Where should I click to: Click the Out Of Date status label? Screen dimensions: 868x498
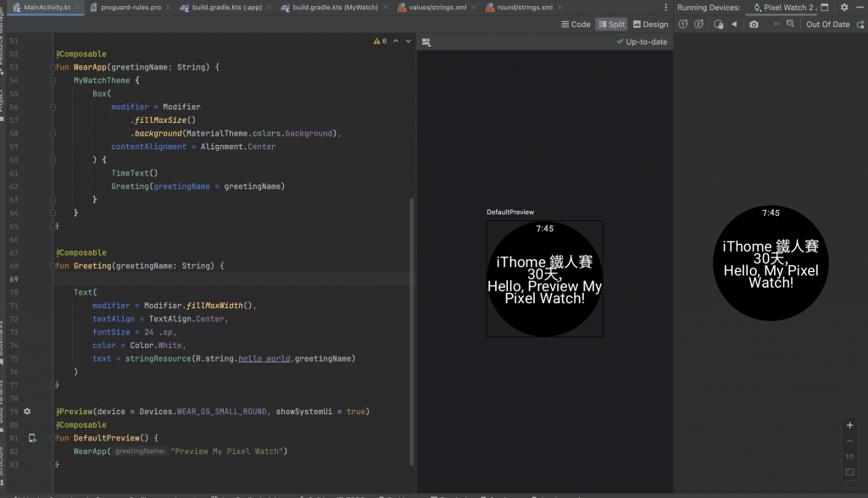click(827, 25)
